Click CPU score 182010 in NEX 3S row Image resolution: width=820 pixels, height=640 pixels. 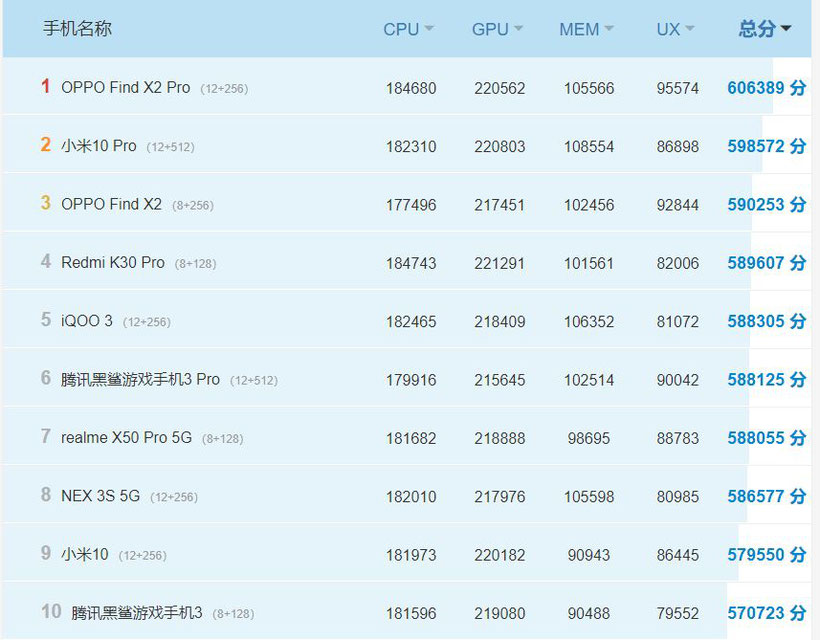click(x=411, y=497)
